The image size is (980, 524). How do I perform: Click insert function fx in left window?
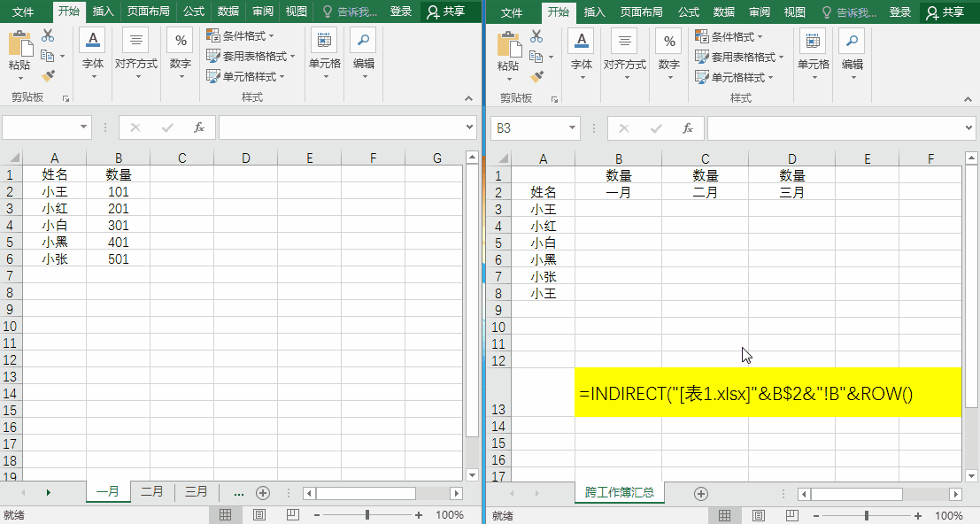(199, 127)
